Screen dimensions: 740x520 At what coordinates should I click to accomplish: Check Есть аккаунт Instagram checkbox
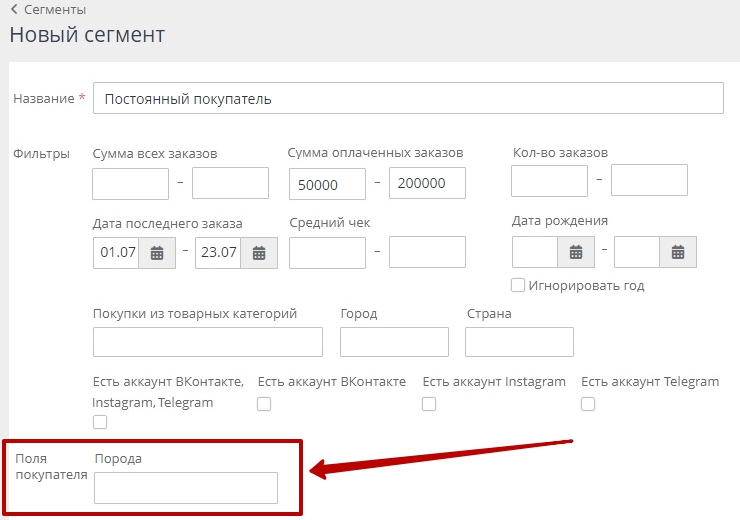[429, 404]
